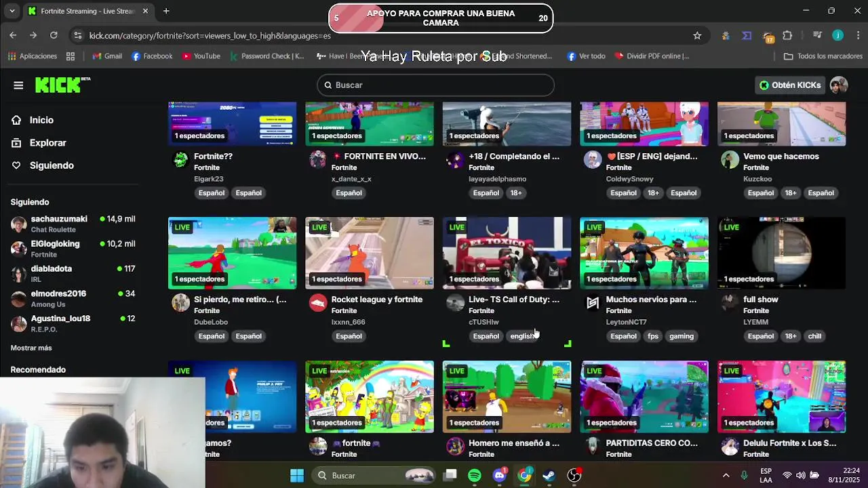
Task: Click the taskbar Buscar search box
Action: coord(375,475)
